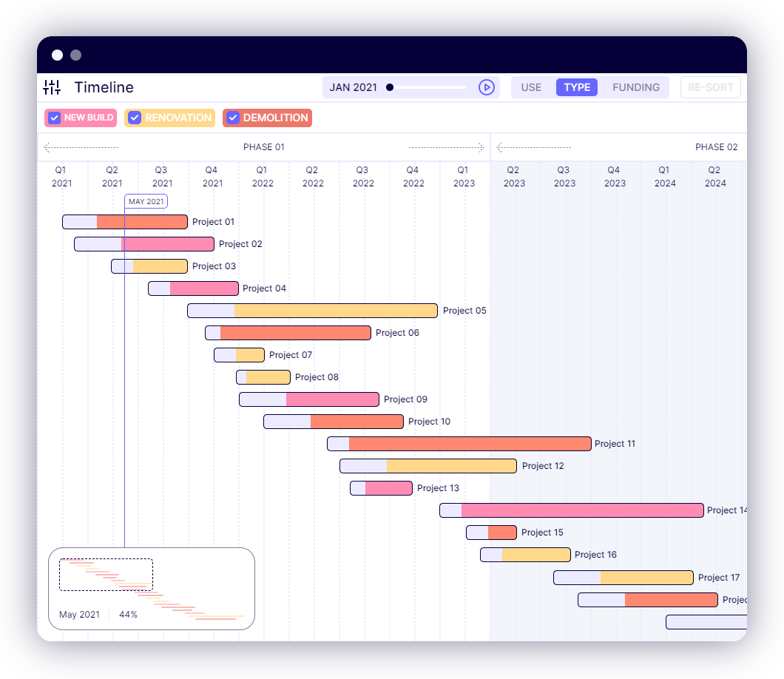This screenshot has width=784, height=679.
Task: Click the RE-SORT button
Action: click(x=710, y=87)
